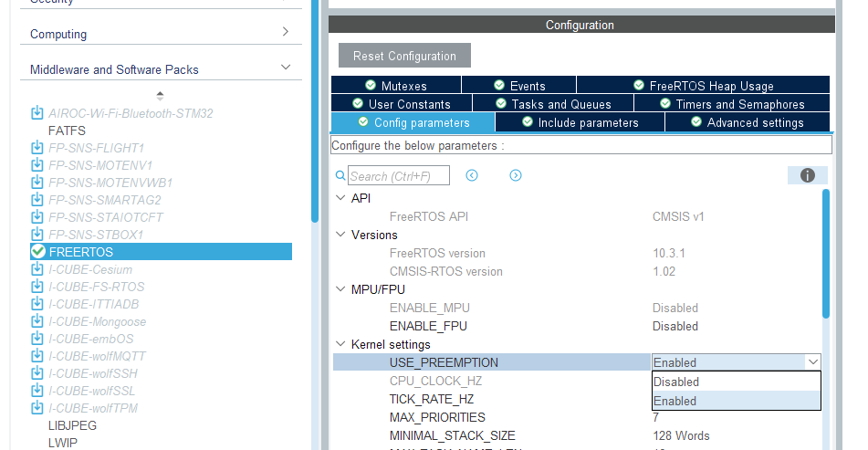
Task: Click download icon beside I-CUBE-wolfMQTT
Action: point(37,356)
